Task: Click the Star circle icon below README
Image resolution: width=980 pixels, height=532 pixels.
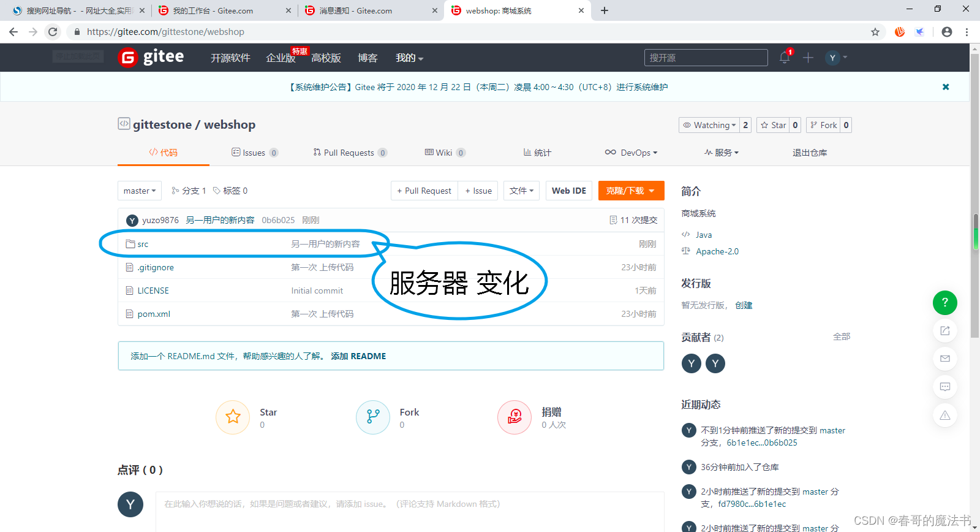Action: tap(233, 417)
